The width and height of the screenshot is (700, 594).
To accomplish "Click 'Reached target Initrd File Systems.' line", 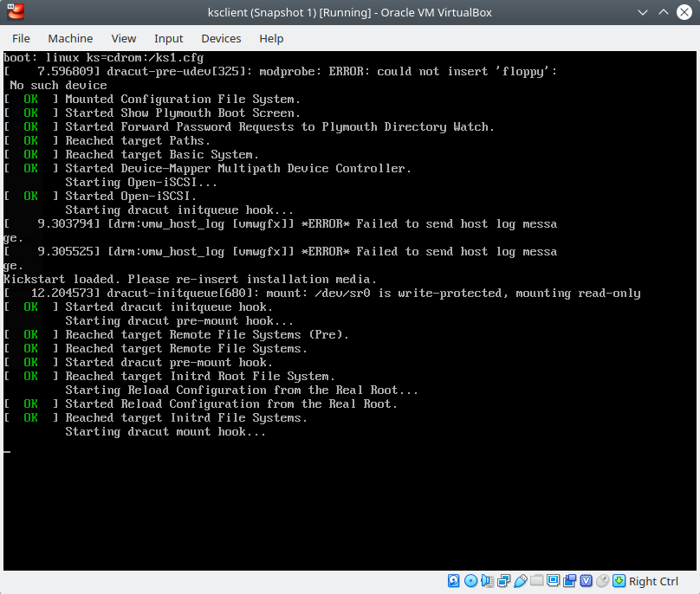I will coord(155,417).
